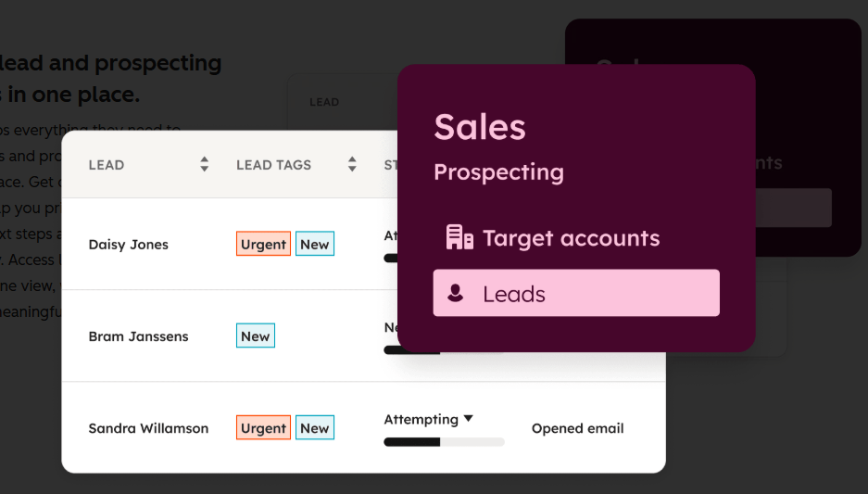Viewport: 868px width, 494px height.
Task: Open the Sandra Willamson lead
Action: click(148, 428)
